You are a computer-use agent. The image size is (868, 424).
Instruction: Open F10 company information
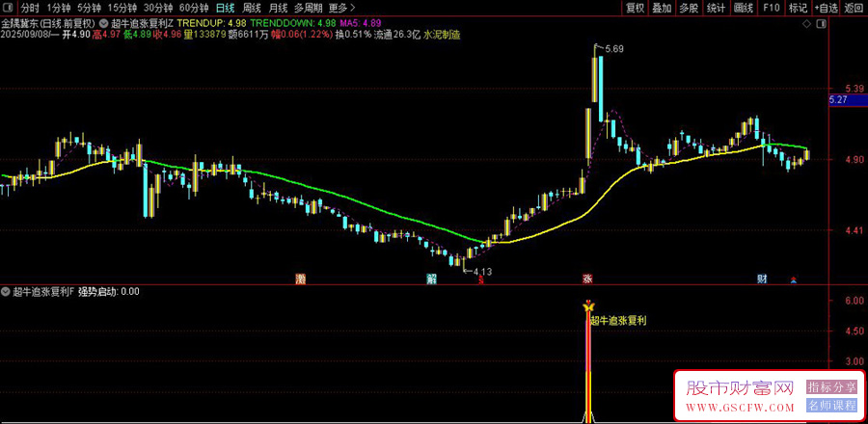tap(772, 9)
